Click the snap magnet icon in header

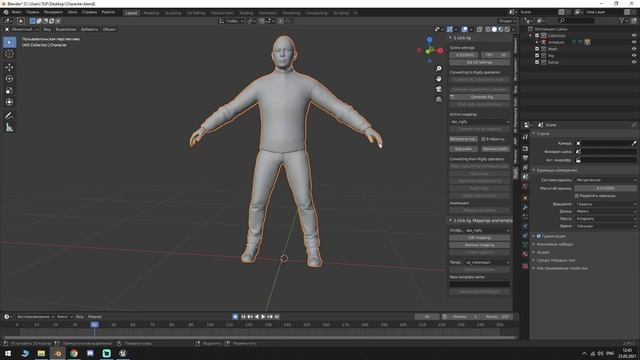[x=262, y=21]
